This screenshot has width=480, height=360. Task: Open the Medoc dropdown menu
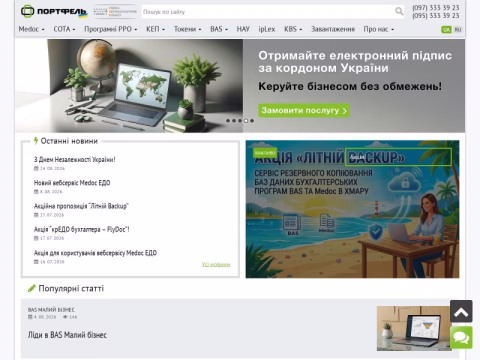click(31, 29)
